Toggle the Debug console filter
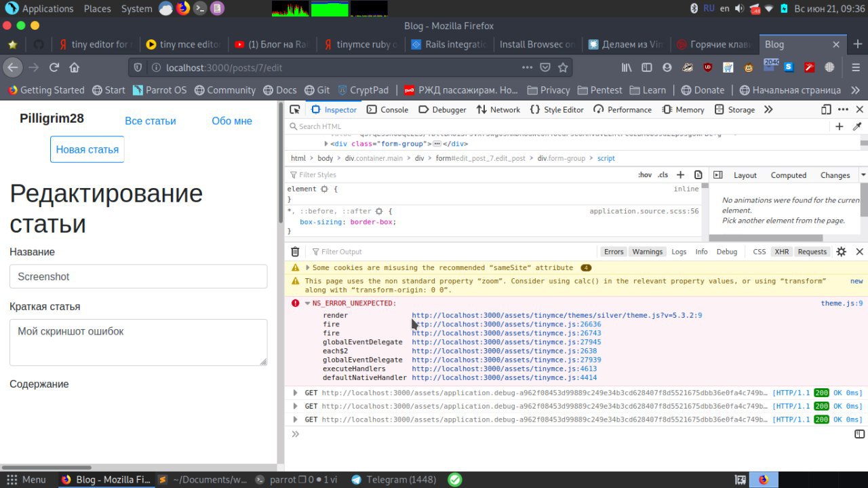868x488 pixels. tap(726, 252)
